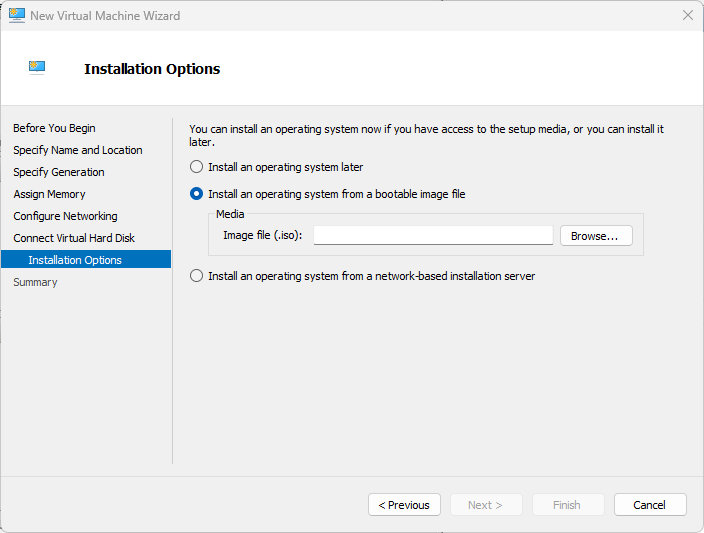Close the New Virtual Machine Wizard window
Viewport: 704px width, 533px height.
point(687,15)
